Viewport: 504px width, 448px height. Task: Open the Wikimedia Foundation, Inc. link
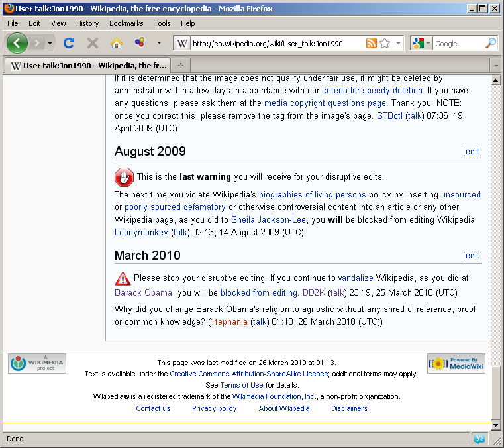point(275,396)
